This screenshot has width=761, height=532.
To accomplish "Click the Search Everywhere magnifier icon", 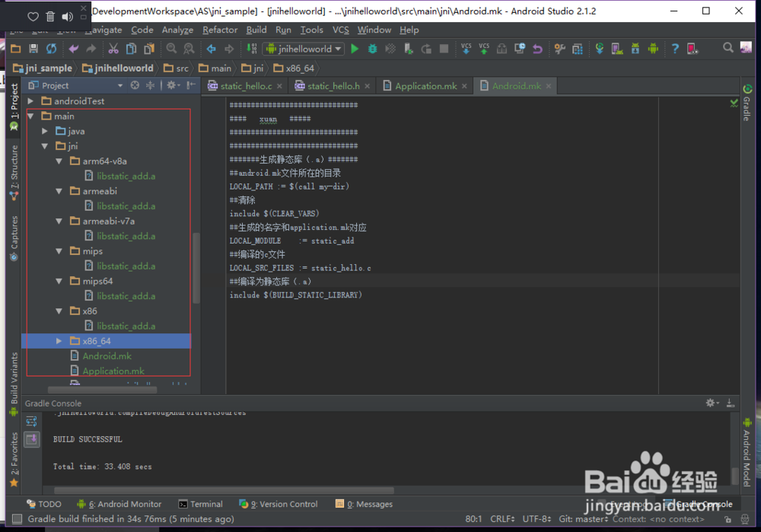I will 728,48.
